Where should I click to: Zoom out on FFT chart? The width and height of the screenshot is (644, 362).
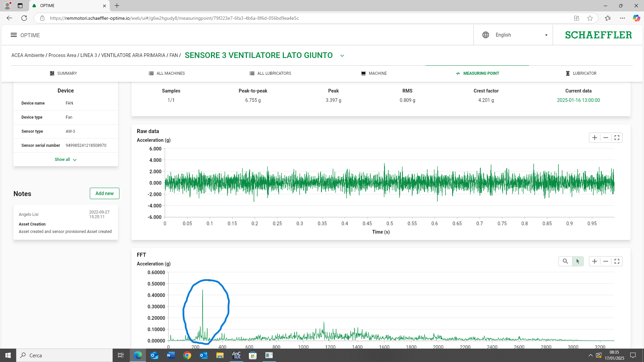pos(606,261)
